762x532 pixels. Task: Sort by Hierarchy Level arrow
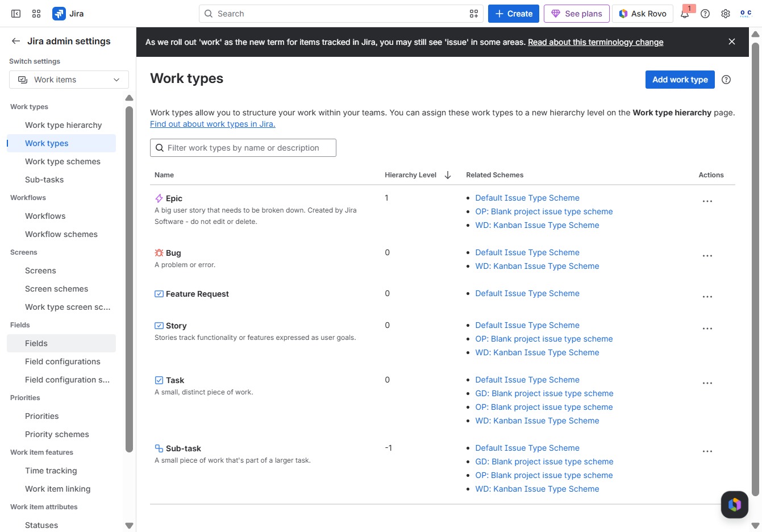pyautogui.click(x=448, y=175)
